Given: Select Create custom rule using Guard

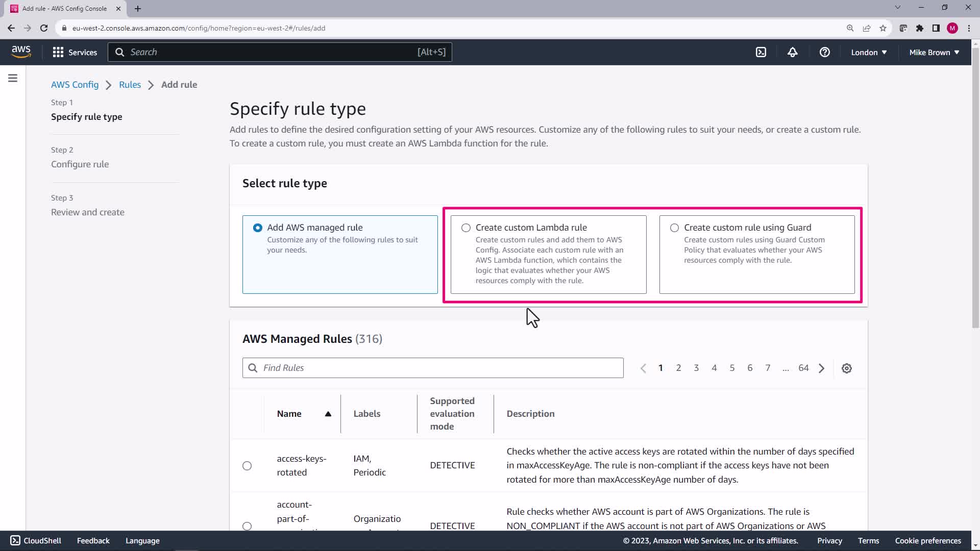Looking at the screenshot, I should pyautogui.click(x=674, y=228).
